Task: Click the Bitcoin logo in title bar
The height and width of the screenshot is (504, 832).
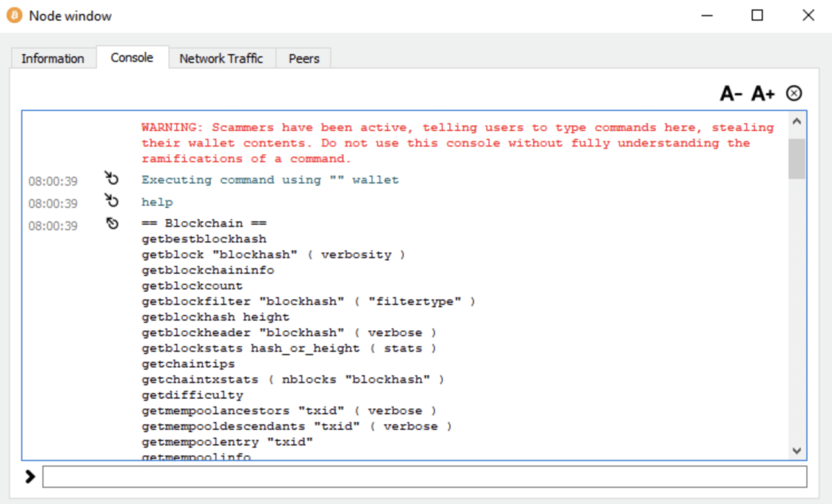Action: (x=14, y=15)
